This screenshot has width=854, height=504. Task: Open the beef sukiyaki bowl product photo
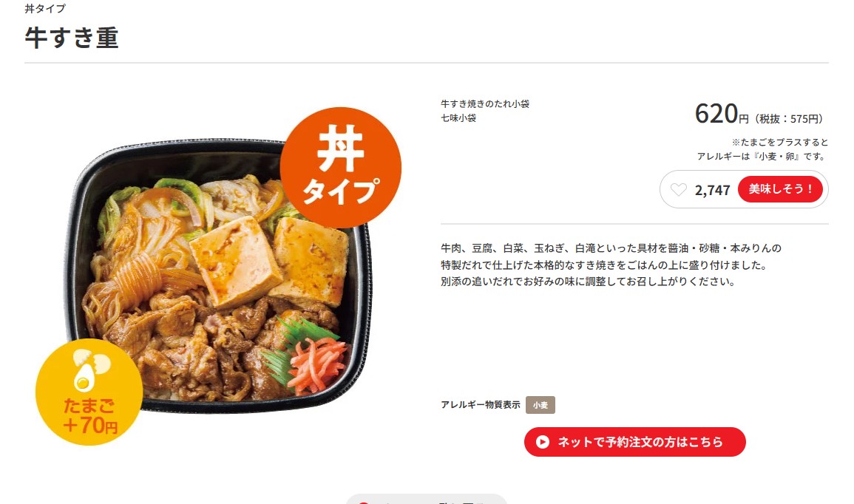point(218,275)
